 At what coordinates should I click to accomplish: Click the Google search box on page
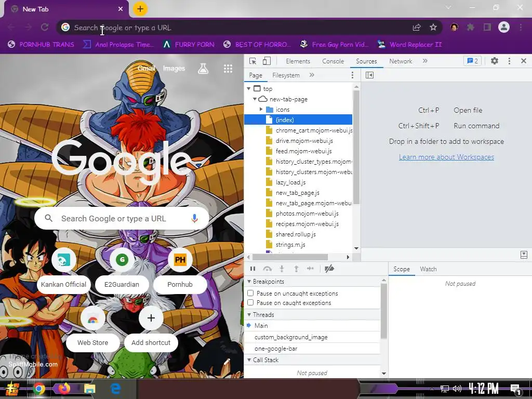pos(122,219)
